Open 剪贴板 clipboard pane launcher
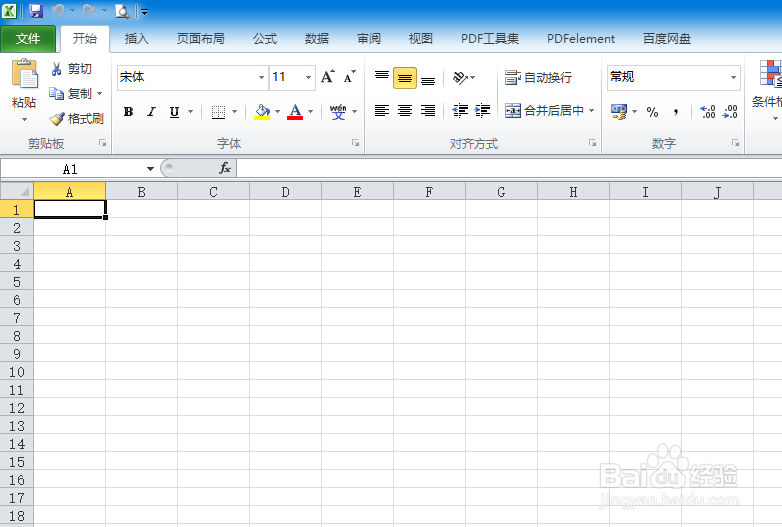The width and height of the screenshot is (782, 527). point(102,143)
